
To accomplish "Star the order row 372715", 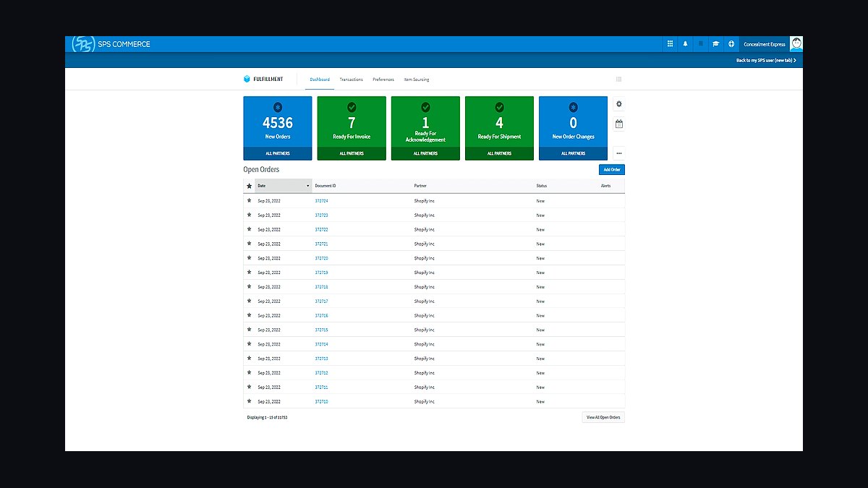I will (250, 330).
